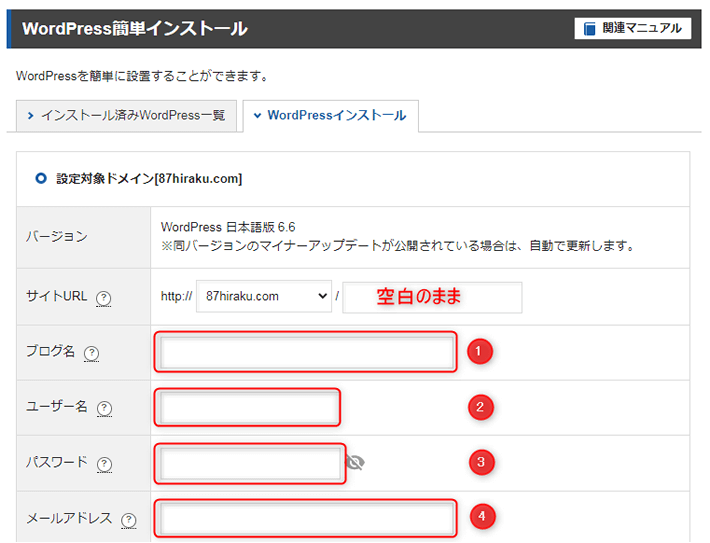Focus the パスワード input field

[x=250, y=463]
